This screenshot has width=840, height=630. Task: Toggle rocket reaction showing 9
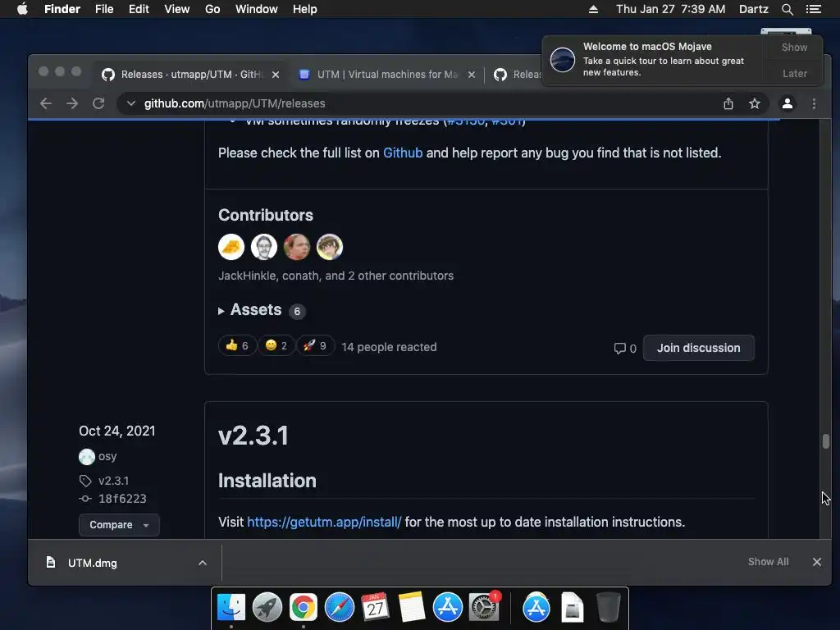coord(315,345)
